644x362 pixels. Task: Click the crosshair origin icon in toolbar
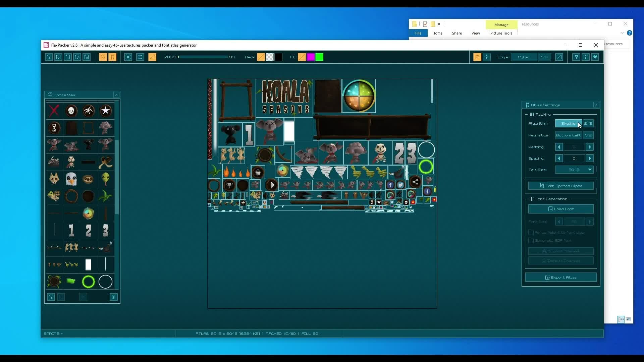486,57
